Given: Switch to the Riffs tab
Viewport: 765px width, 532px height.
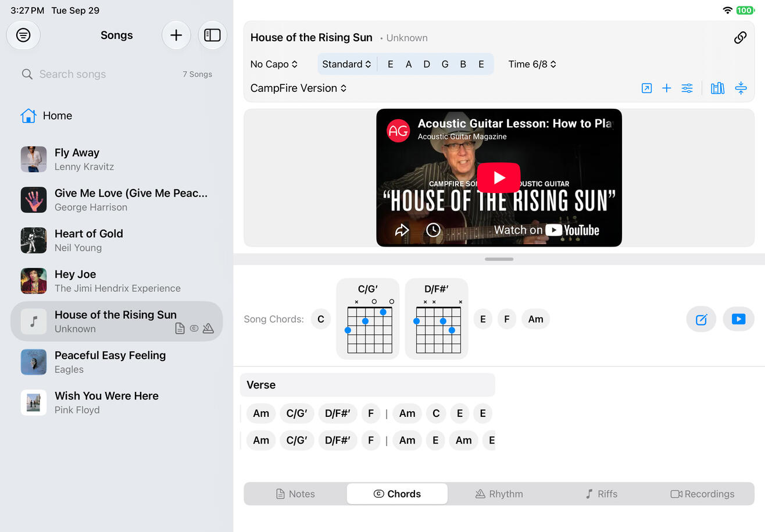Looking at the screenshot, I should [x=601, y=494].
